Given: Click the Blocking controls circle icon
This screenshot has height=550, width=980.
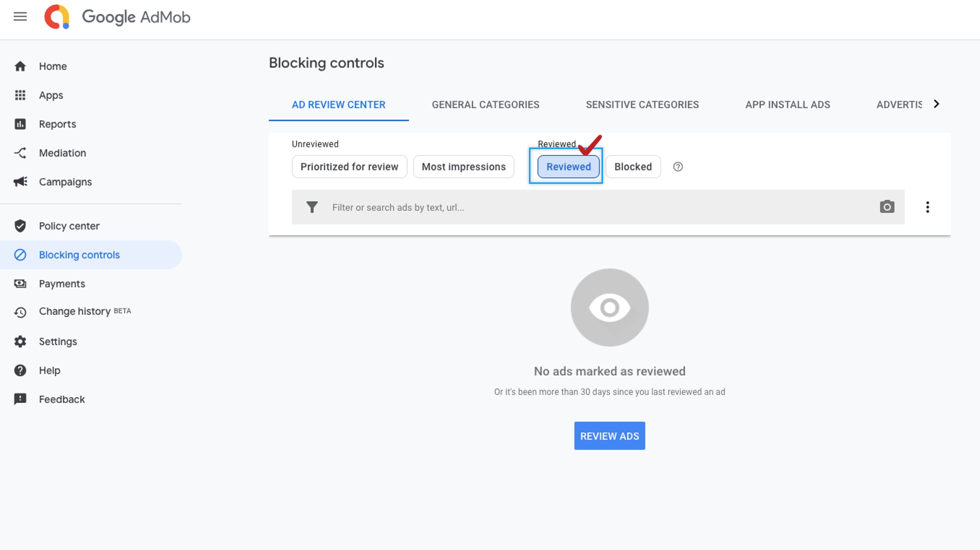Looking at the screenshot, I should [20, 255].
